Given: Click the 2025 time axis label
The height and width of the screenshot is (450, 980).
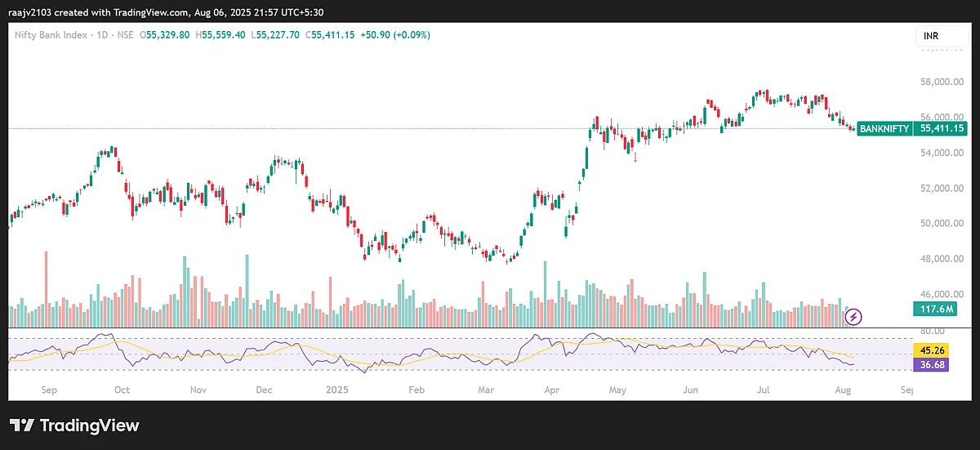Looking at the screenshot, I should pos(338,390).
